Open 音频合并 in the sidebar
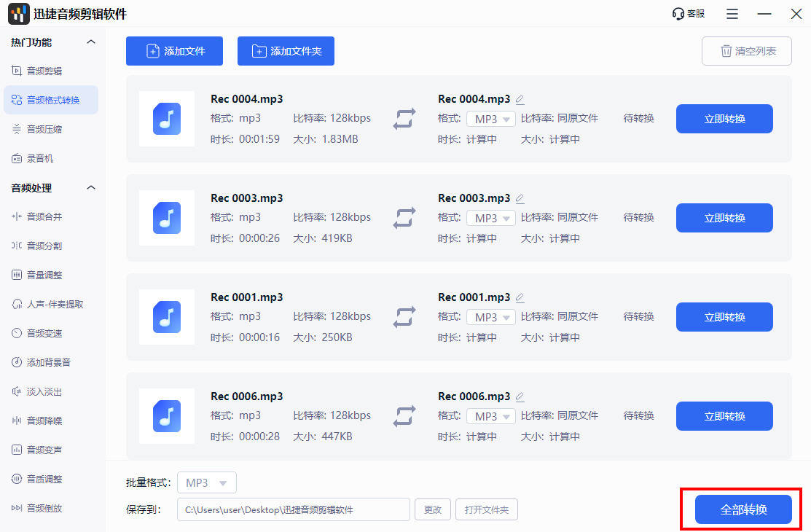811x532 pixels. pyautogui.click(x=51, y=216)
